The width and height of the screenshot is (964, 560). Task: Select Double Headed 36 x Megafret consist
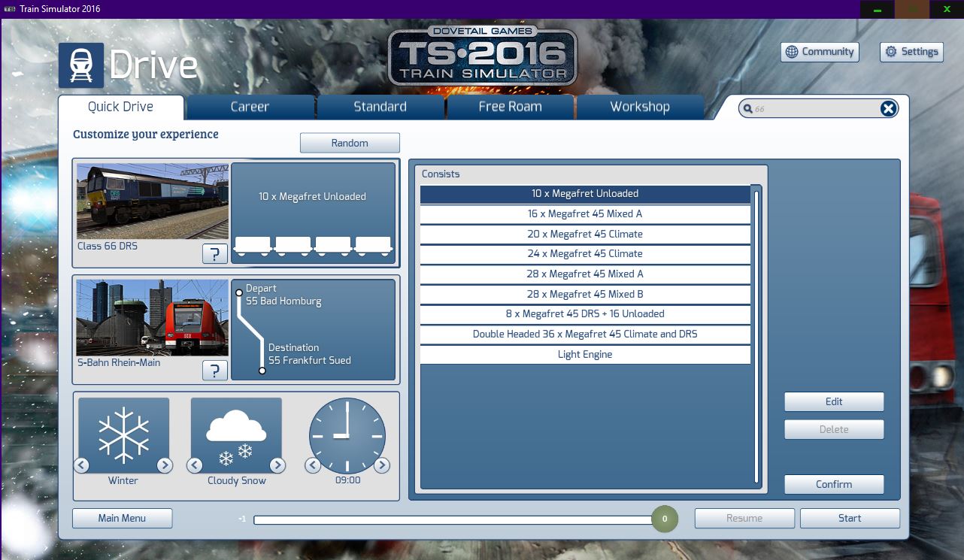pyautogui.click(x=585, y=334)
